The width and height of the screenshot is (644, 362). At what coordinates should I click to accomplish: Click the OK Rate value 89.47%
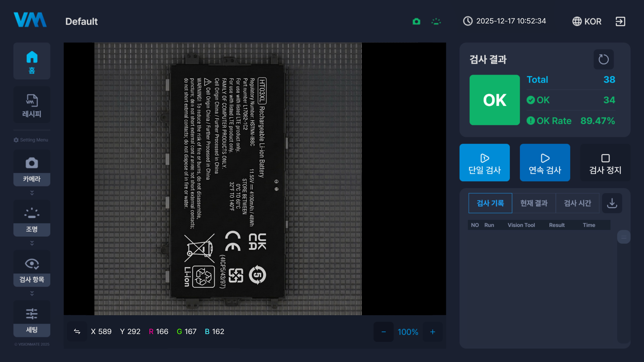pyautogui.click(x=597, y=121)
